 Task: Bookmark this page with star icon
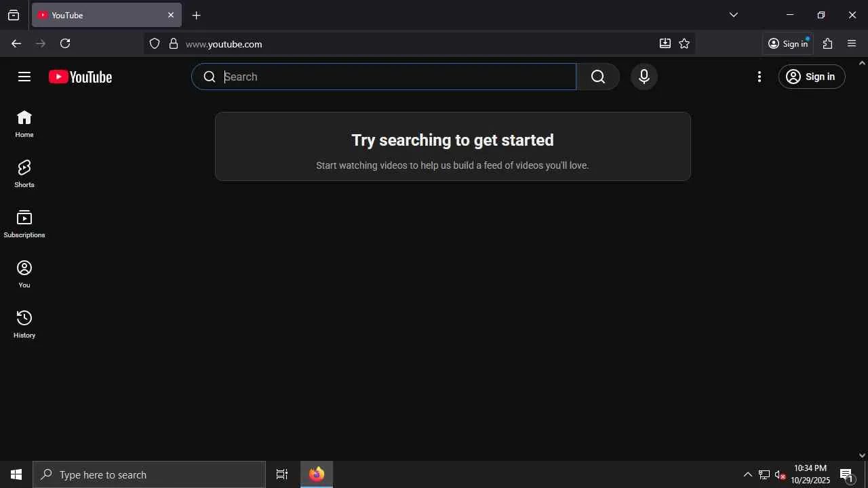click(684, 44)
